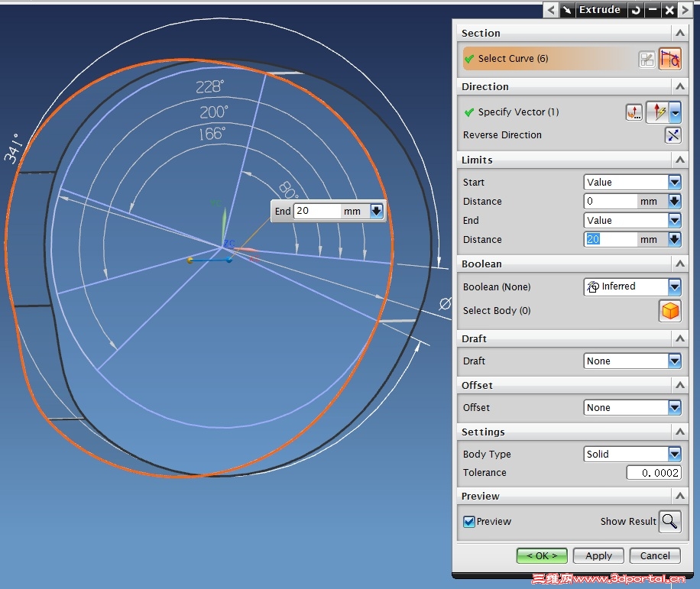Screen dimensions: 700x589
Task: Click the Curve selection icon in Section
Action: (x=670, y=59)
